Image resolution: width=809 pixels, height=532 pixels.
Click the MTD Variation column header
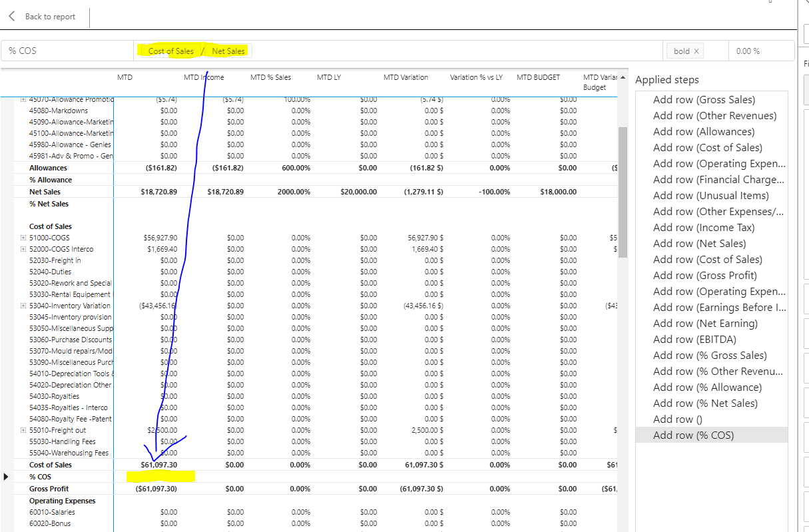(405, 77)
